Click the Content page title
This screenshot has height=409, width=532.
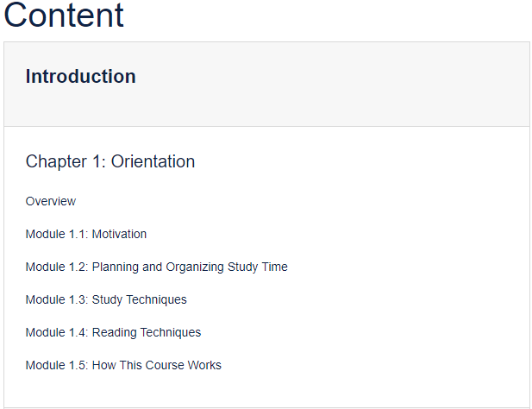tap(64, 15)
